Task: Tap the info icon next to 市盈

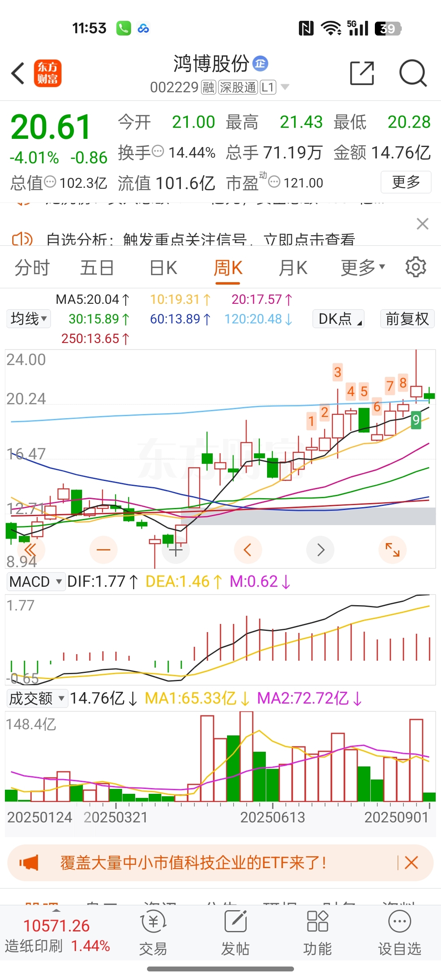Action: [x=274, y=181]
